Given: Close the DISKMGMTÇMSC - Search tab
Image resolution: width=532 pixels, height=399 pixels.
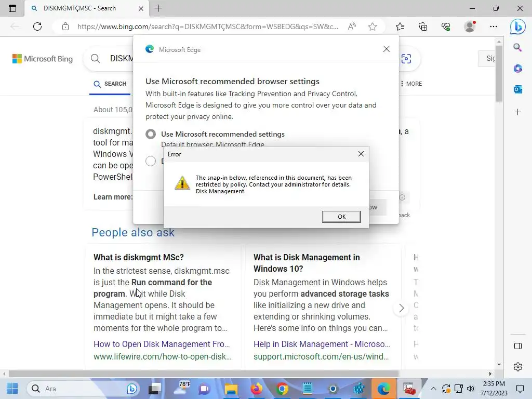Looking at the screenshot, I should (141, 8).
